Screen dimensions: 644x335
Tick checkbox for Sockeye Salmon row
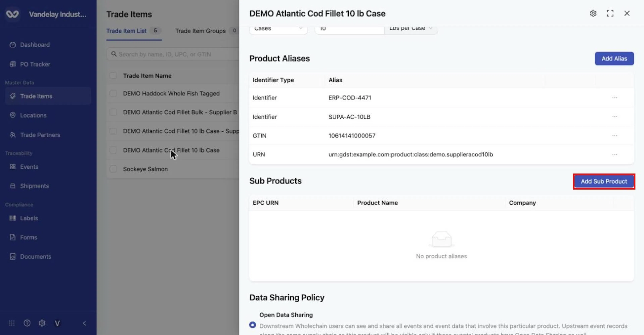tap(113, 169)
